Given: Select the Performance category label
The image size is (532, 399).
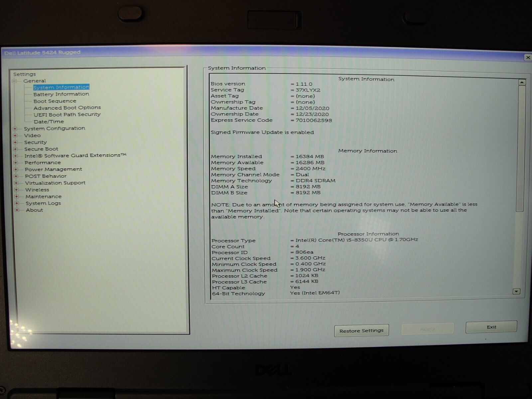Looking at the screenshot, I should pyautogui.click(x=43, y=163).
